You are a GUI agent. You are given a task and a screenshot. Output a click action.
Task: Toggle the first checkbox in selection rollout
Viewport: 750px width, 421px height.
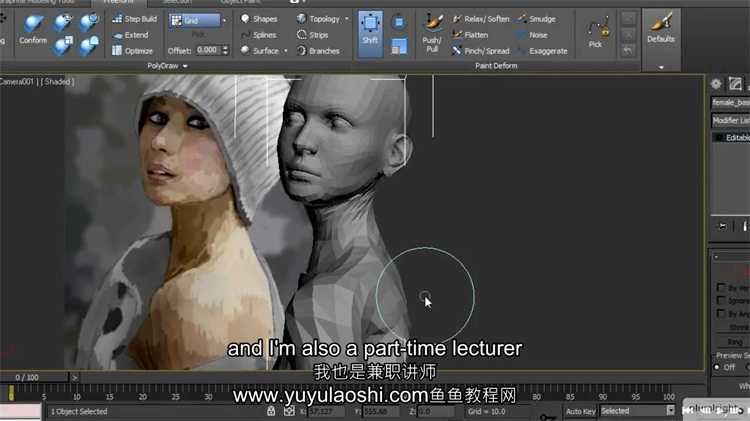(x=721, y=287)
